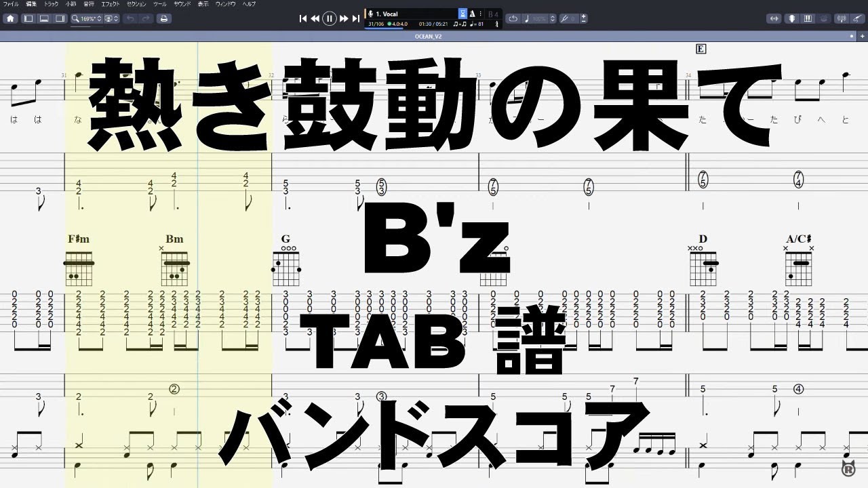
Task: Select the OCEAN_V2 document tab
Action: tap(428, 36)
